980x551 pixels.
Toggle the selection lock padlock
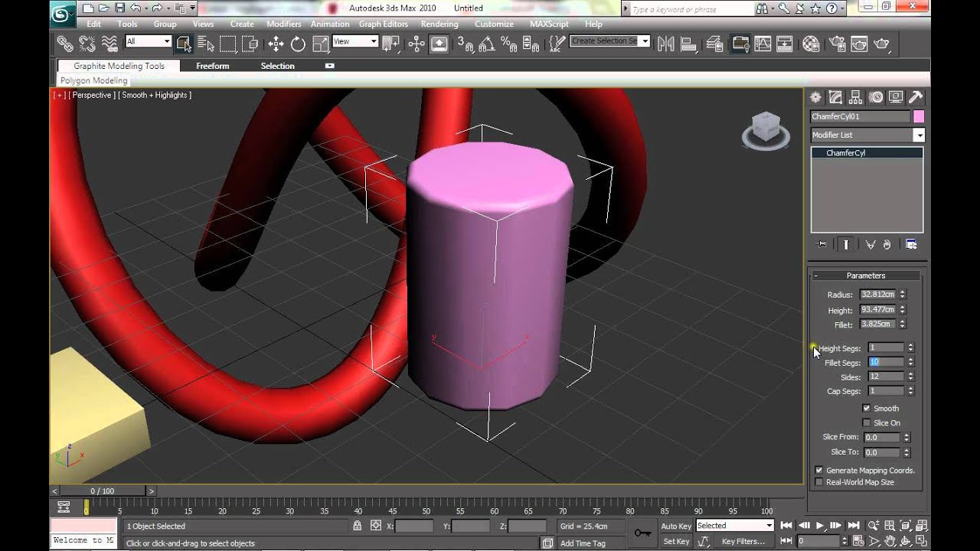click(358, 526)
